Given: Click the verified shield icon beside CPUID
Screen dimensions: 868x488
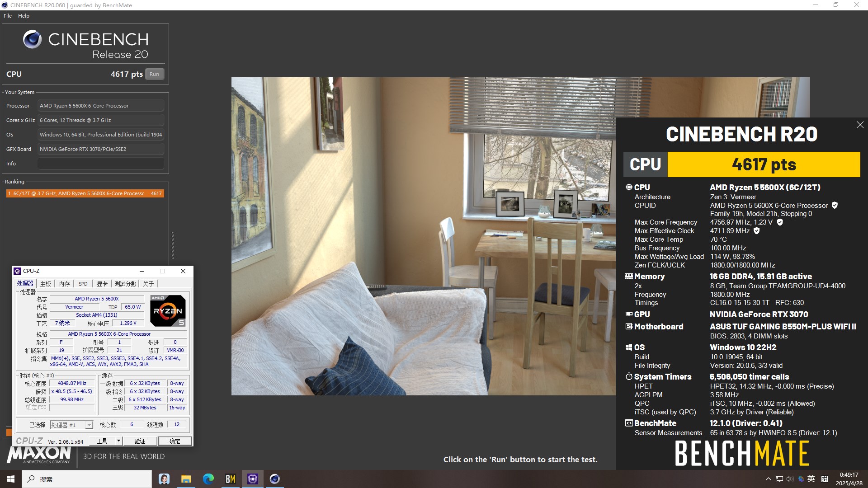Looking at the screenshot, I should pyautogui.click(x=835, y=205).
